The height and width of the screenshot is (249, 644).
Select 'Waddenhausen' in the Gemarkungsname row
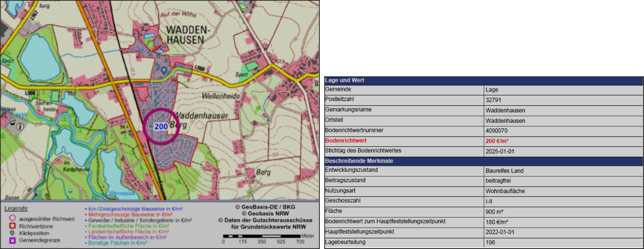pos(505,110)
